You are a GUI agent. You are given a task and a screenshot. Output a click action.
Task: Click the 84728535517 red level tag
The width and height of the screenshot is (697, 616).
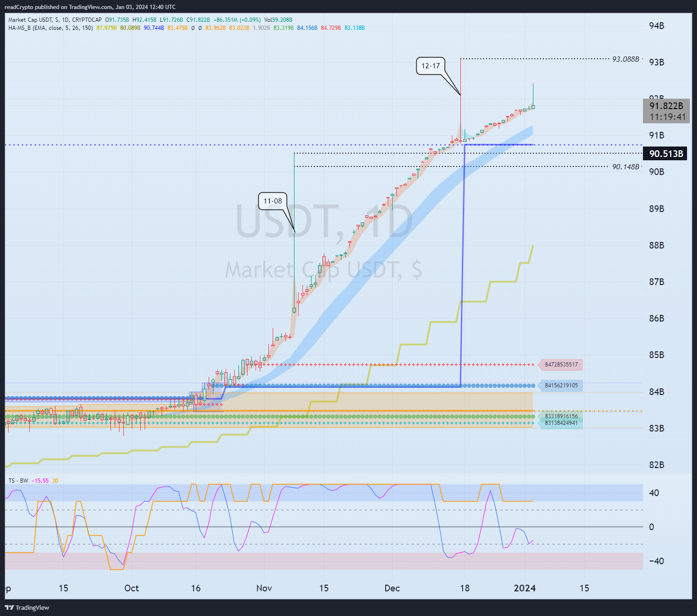pyautogui.click(x=561, y=365)
